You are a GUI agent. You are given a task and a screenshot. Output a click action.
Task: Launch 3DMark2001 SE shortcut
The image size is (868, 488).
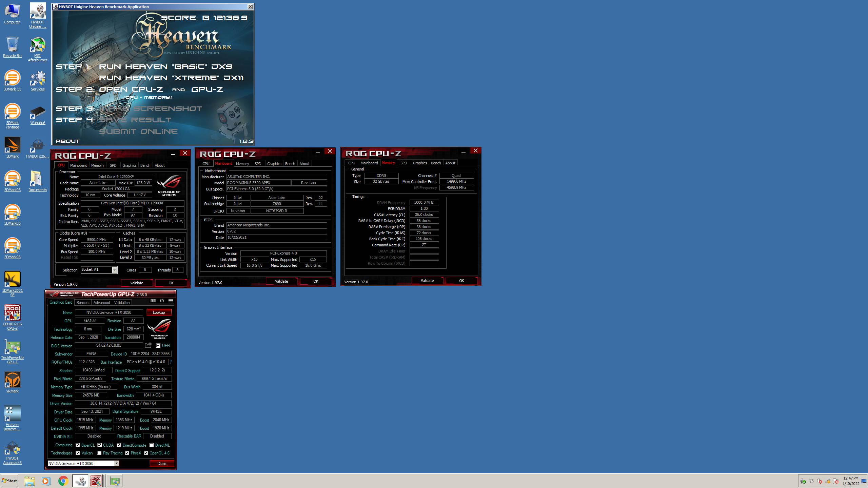click(x=12, y=284)
